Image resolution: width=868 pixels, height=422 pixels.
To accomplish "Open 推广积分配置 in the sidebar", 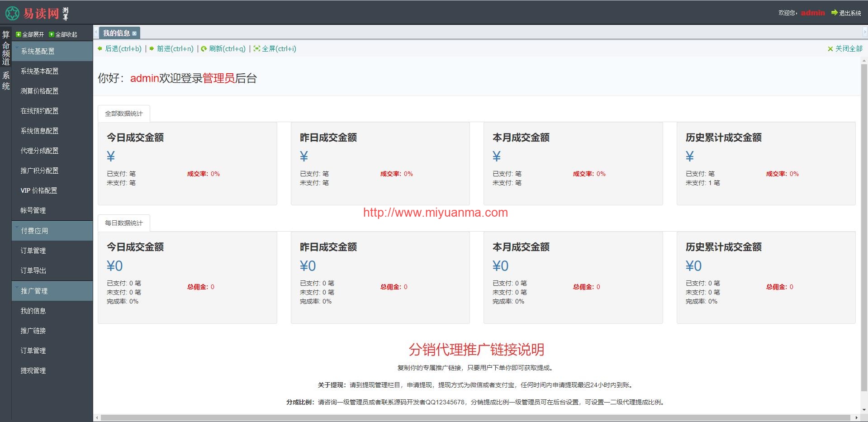I will (x=39, y=171).
